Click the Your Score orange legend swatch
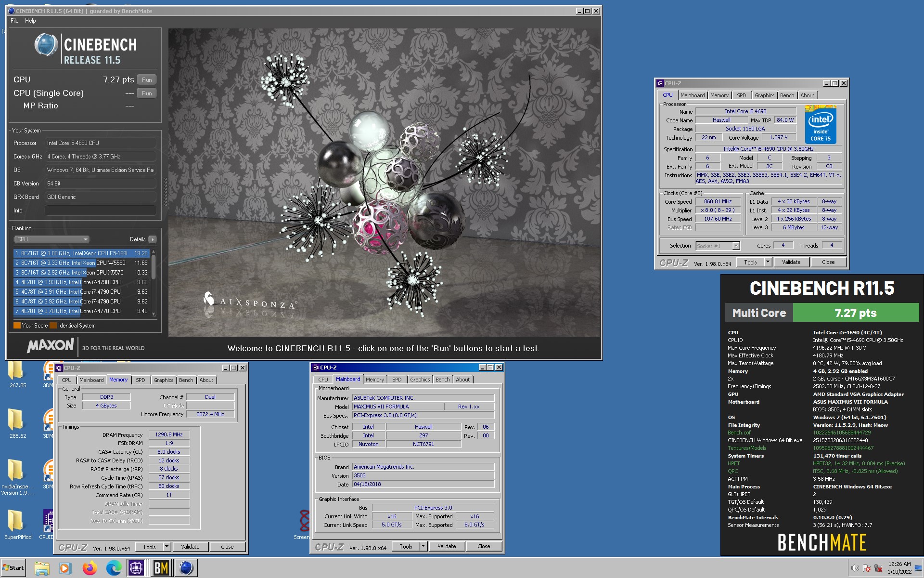 (17, 326)
